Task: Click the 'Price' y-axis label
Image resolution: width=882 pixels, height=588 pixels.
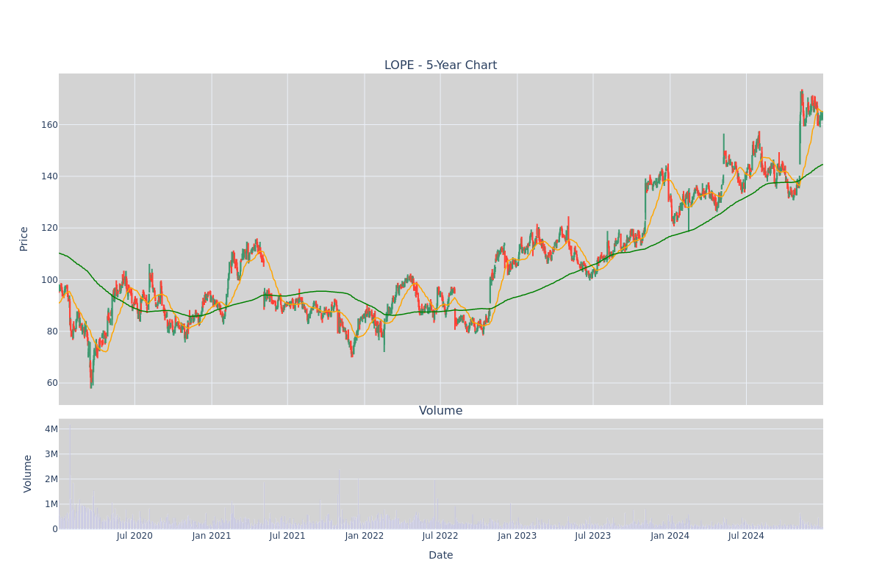Action: point(24,239)
